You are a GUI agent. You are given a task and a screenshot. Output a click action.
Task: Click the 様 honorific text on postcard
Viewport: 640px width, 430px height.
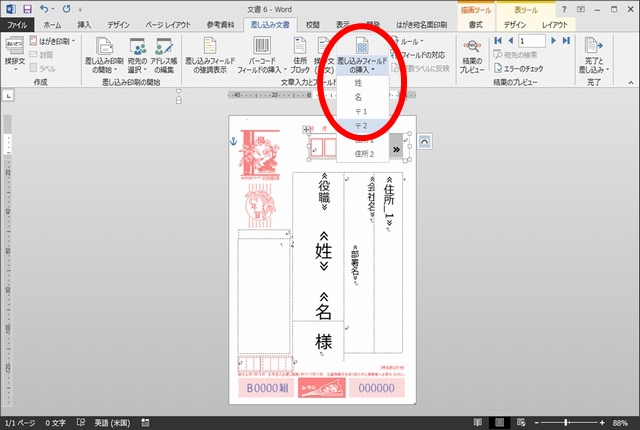coord(324,341)
